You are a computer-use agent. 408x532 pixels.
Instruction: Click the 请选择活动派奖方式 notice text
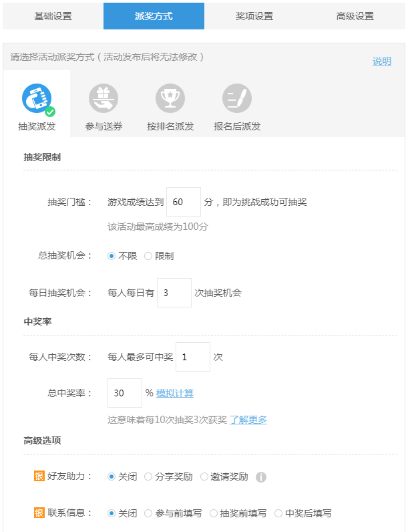108,57
